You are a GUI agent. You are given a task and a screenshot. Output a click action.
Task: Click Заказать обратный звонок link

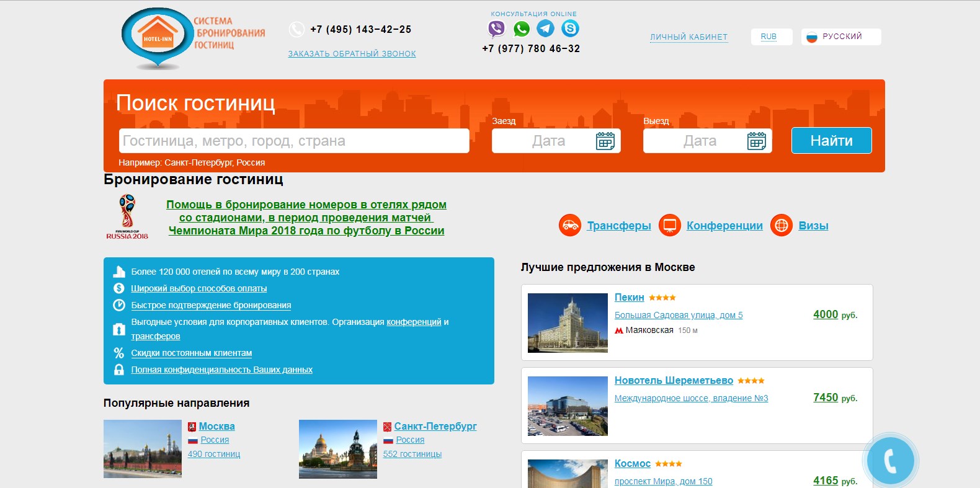(352, 54)
